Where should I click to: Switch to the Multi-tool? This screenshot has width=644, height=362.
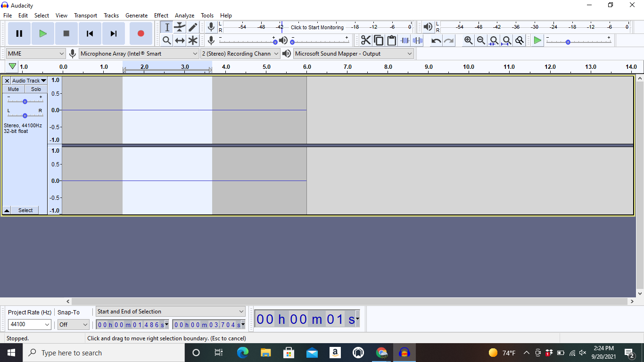193,40
